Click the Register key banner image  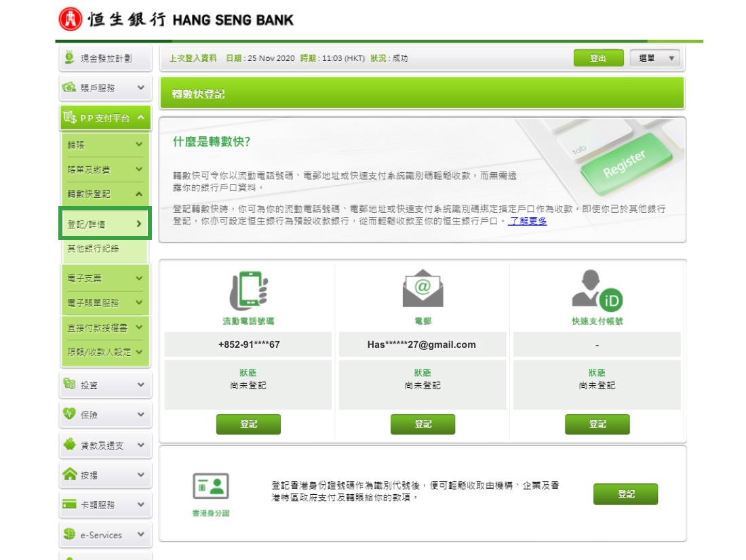click(x=625, y=165)
